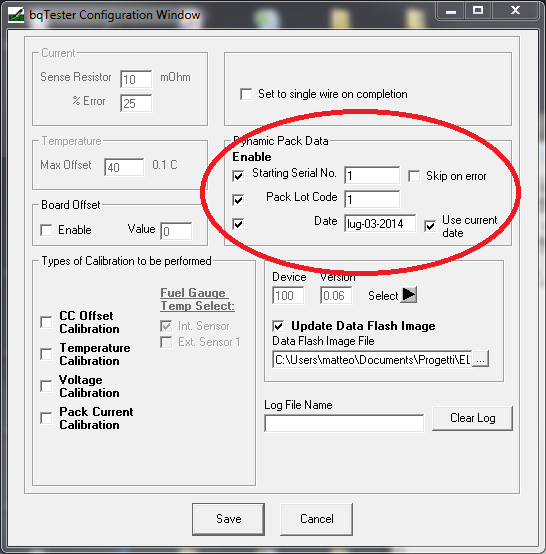
Task: Click the Version field showing 0.06
Action: [x=336, y=295]
